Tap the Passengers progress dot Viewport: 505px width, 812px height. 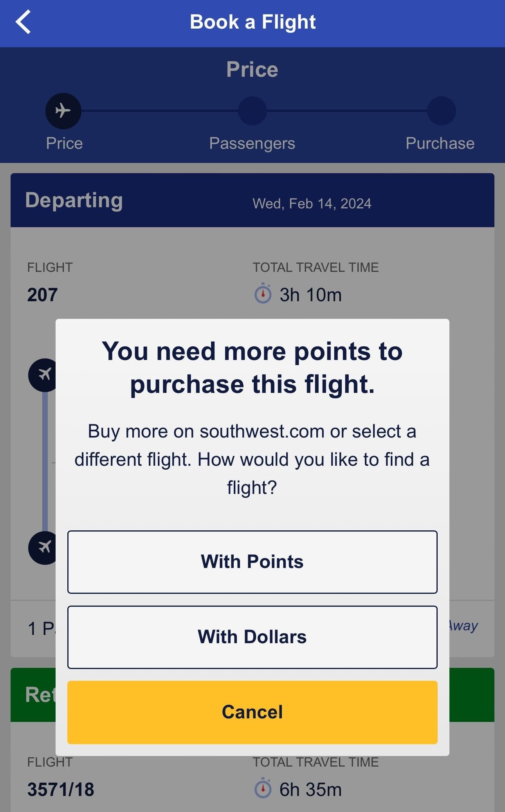tap(252, 111)
